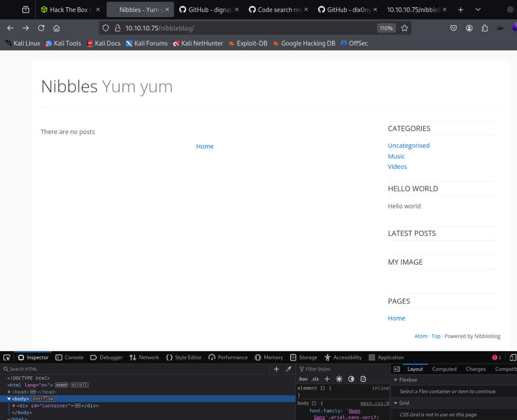
Task: Reload the current page
Action: pyautogui.click(x=41, y=28)
